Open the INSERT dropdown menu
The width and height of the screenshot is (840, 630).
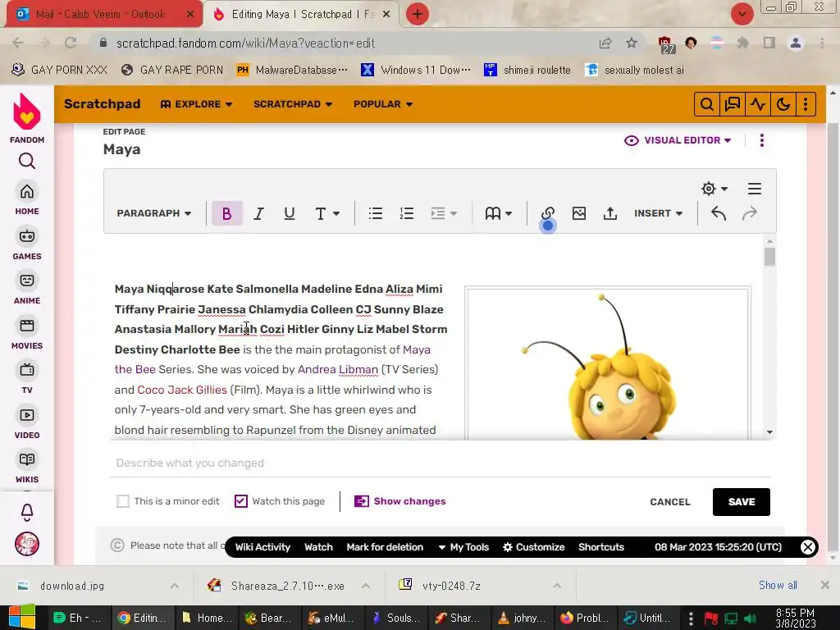(658, 213)
